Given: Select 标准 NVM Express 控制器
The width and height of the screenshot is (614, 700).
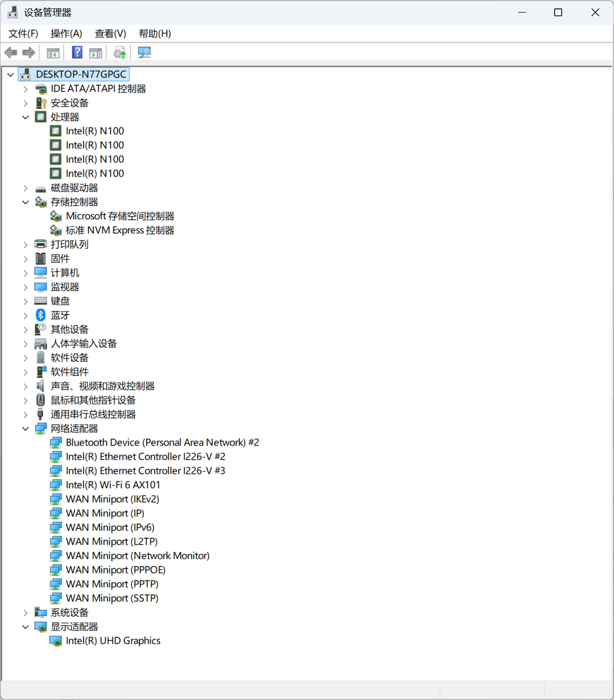Looking at the screenshot, I should [120, 230].
